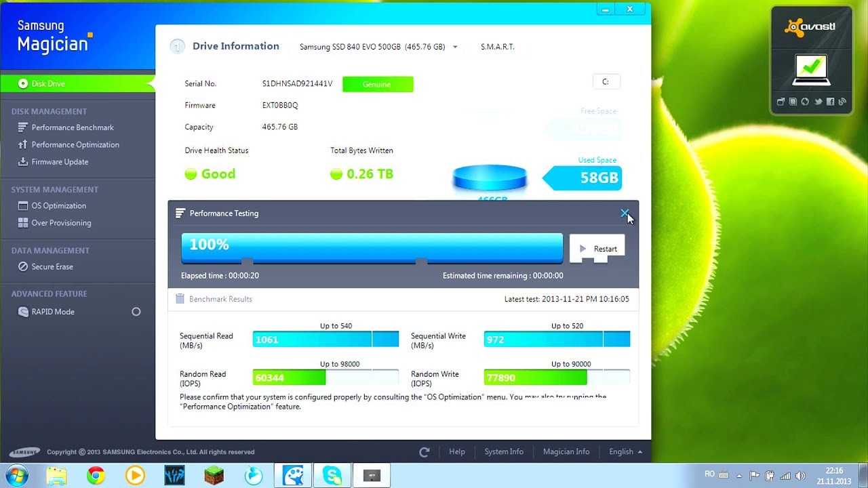Screen dimensions: 868x488
Task: Click the volume speaker tray icon
Action: [x=800, y=476]
